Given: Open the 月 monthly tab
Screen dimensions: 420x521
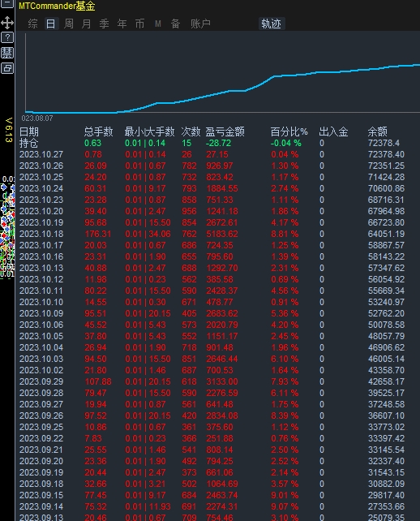Looking at the screenshot, I should pyautogui.click(x=86, y=24).
